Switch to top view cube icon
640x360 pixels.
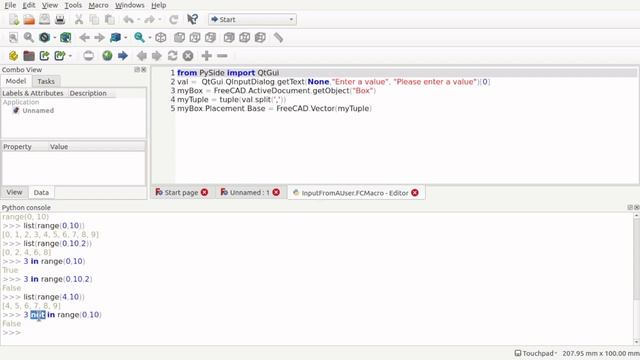coord(195,38)
